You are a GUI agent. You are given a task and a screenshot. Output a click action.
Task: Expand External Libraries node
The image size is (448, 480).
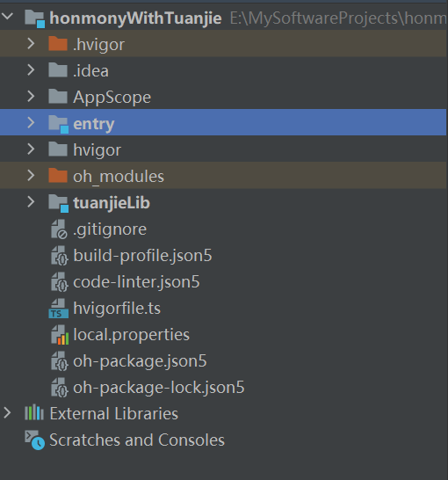point(7,413)
